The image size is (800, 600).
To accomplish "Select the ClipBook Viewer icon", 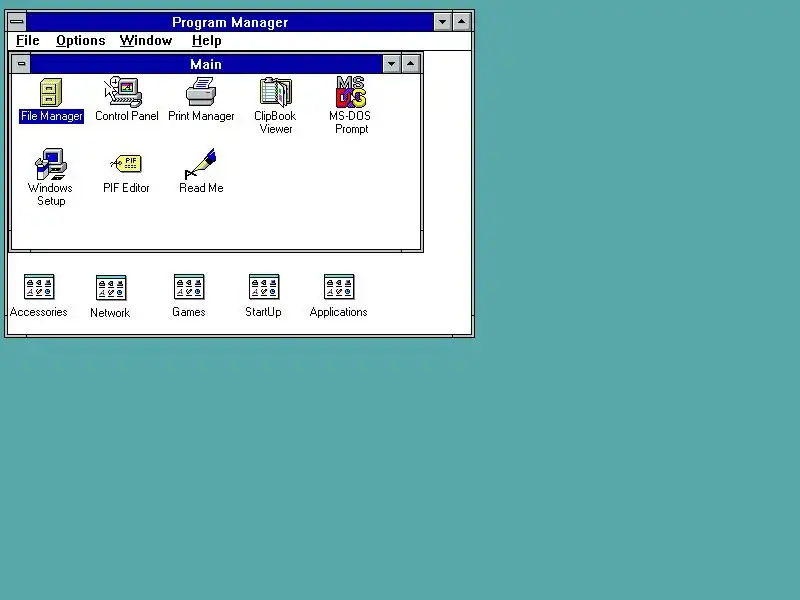I will coord(276,92).
